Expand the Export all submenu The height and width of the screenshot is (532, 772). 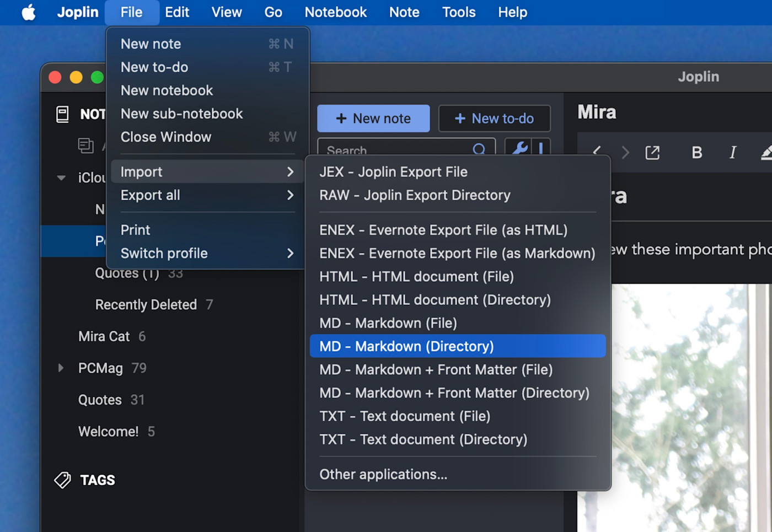point(207,195)
